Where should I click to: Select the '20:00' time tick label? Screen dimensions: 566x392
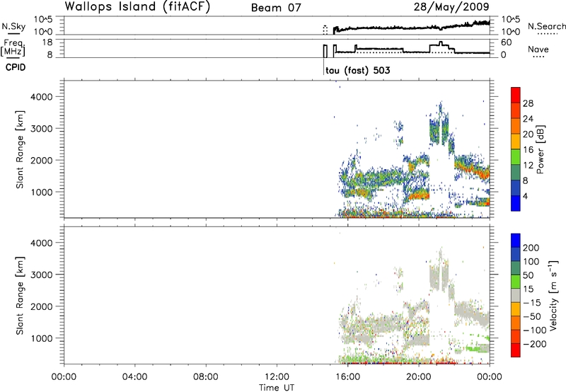(x=418, y=377)
